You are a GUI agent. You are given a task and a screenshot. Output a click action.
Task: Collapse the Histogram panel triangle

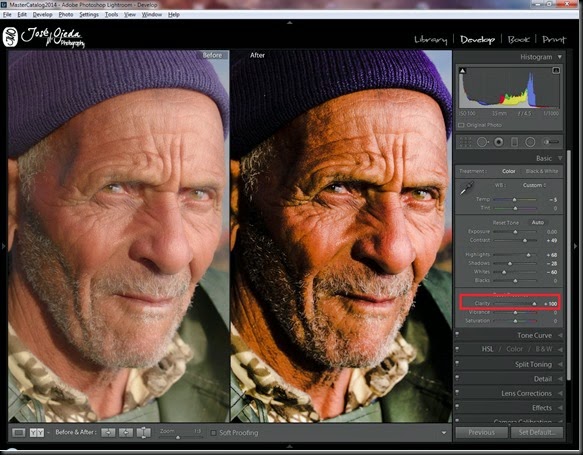[559, 57]
